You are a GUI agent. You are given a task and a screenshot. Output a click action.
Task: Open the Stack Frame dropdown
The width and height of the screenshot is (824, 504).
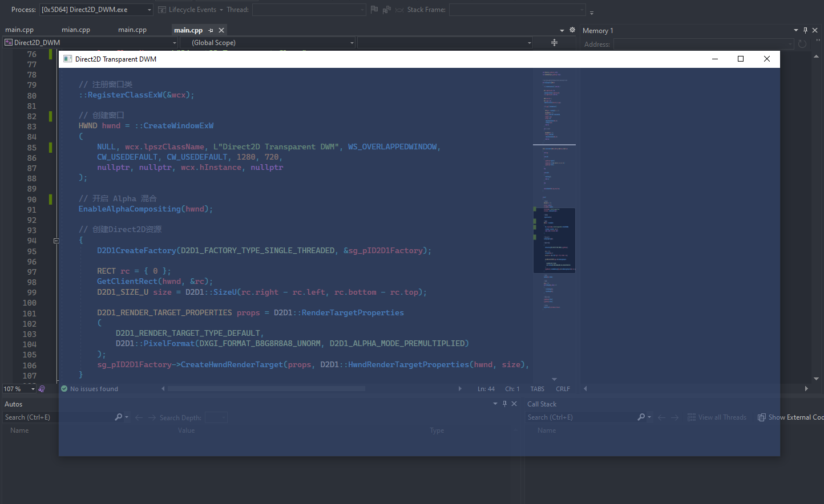point(517,10)
